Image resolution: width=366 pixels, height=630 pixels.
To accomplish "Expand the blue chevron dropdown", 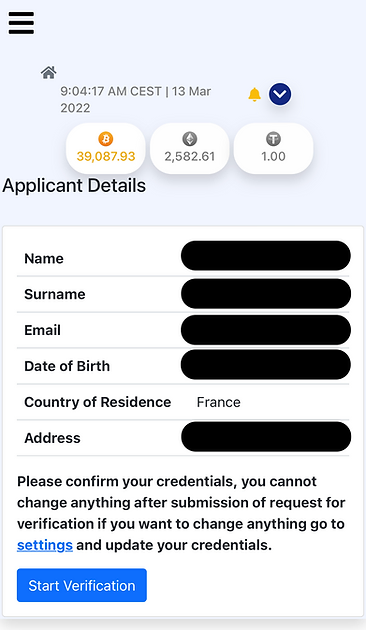I will [280, 94].
